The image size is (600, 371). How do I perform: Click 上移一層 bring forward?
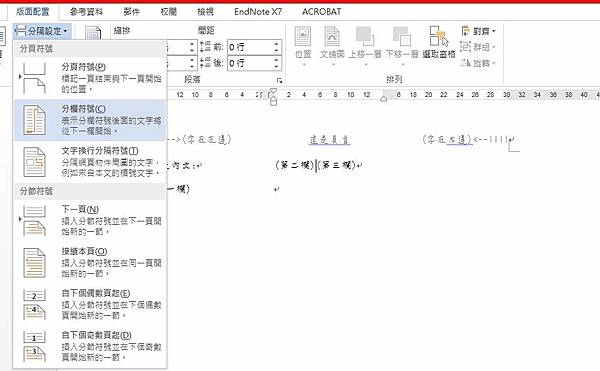coord(365,46)
